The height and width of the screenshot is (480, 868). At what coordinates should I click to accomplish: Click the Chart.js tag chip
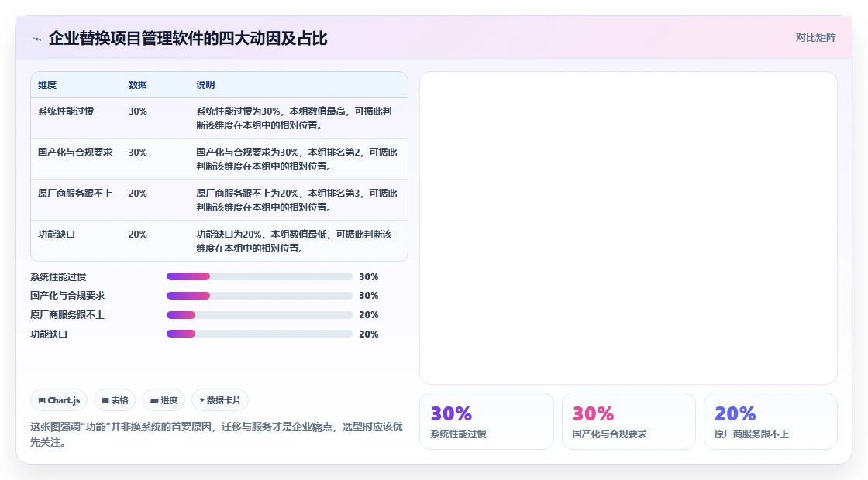(x=59, y=400)
